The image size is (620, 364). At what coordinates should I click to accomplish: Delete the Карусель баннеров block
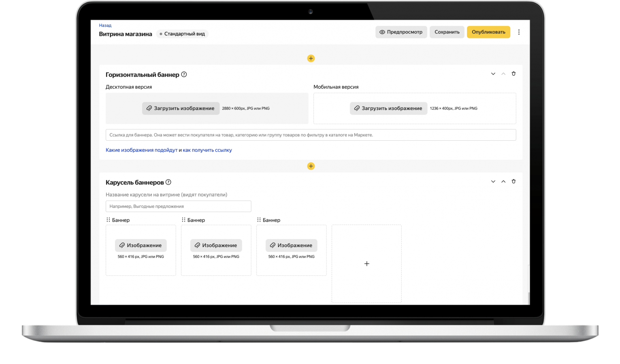click(x=513, y=181)
